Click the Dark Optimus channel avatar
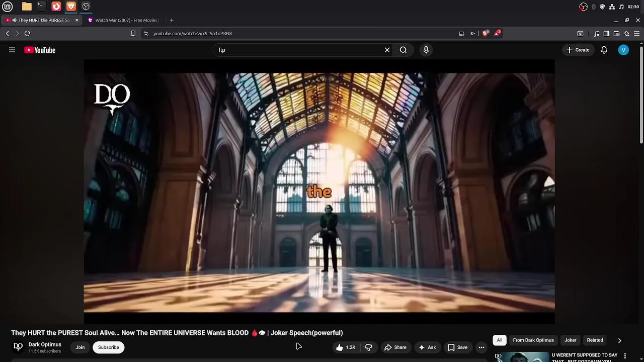Image resolution: width=644 pixels, height=362 pixels. point(18,347)
